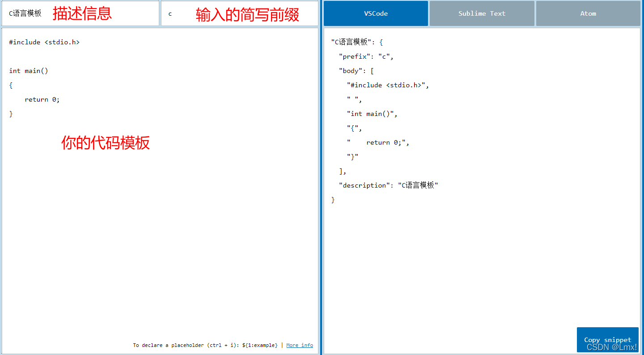The image size is (644, 355).
Task: Switch to the Atom tab
Action: coord(588,13)
